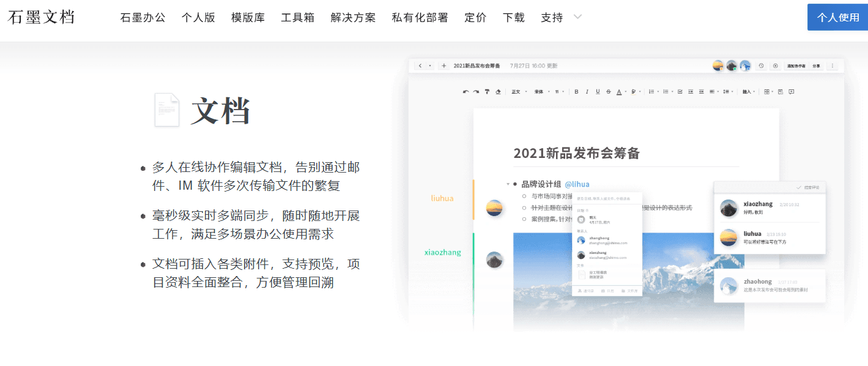Expand the 支持 menu chevron
The image size is (868, 366).
(577, 17)
